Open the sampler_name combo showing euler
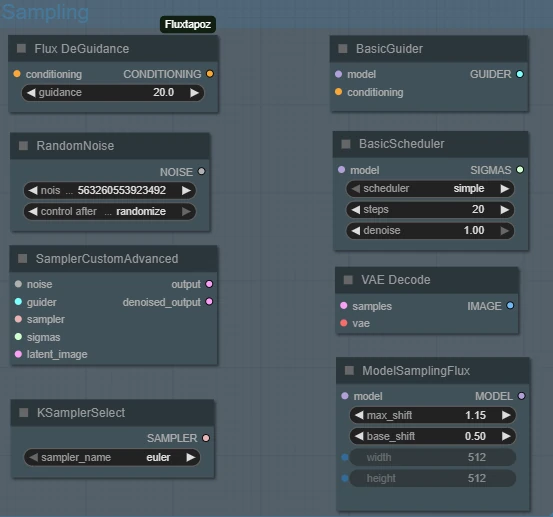This screenshot has width=553, height=517. point(112,457)
